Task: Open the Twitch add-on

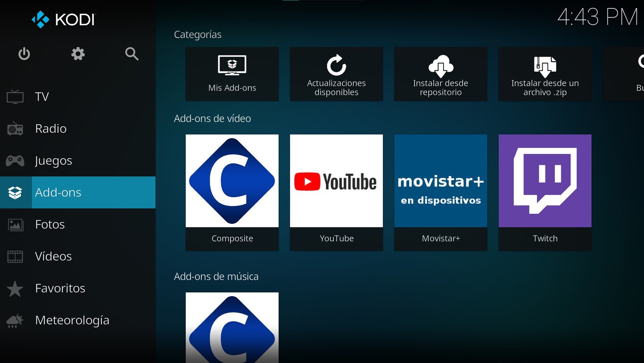Action: point(545,192)
